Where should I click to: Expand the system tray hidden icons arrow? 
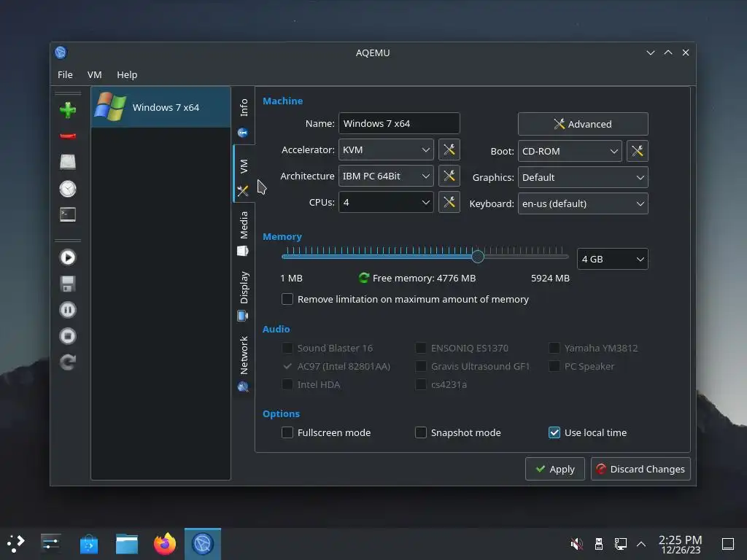click(641, 543)
